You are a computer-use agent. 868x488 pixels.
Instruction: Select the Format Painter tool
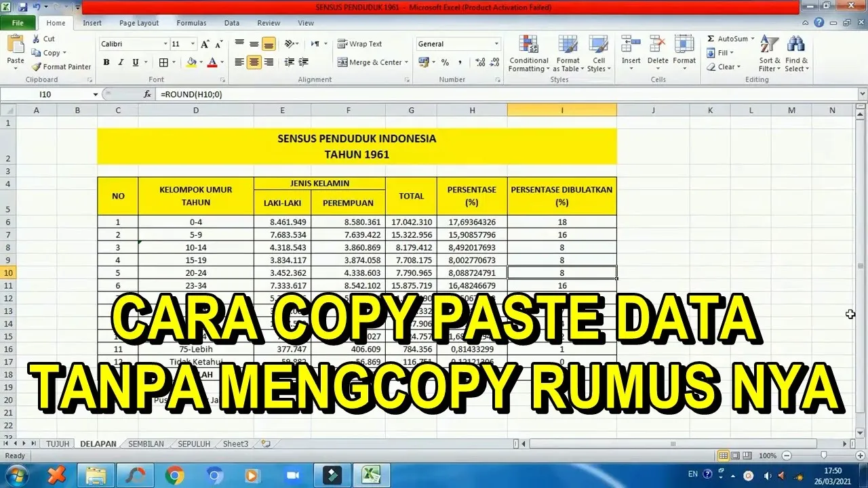(61, 66)
